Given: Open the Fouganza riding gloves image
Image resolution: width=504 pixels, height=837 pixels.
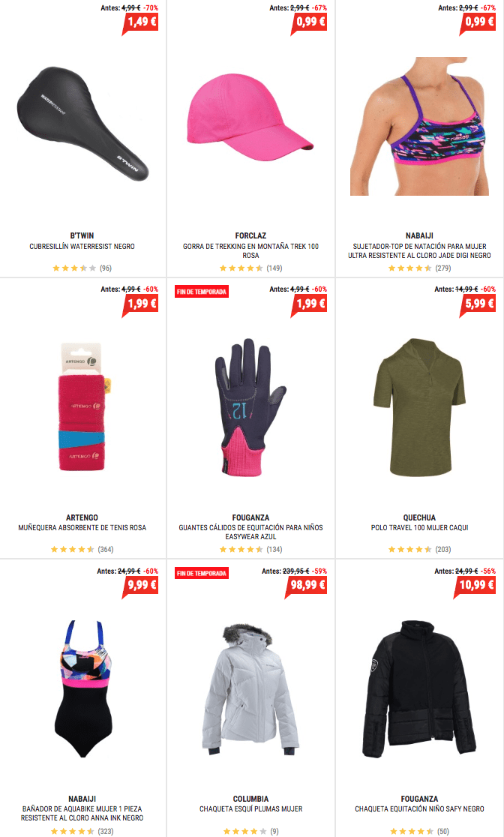Looking at the screenshot, I should [x=250, y=406].
